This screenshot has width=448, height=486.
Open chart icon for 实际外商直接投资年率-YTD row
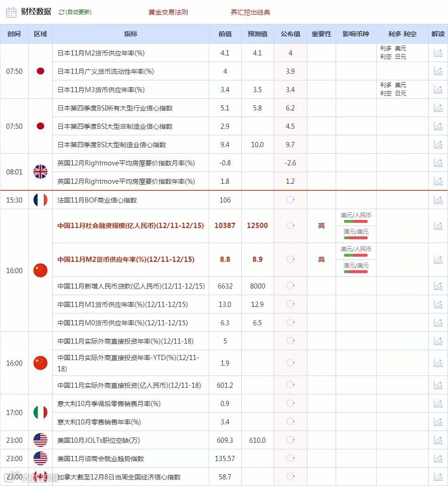(x=438, y=363)
